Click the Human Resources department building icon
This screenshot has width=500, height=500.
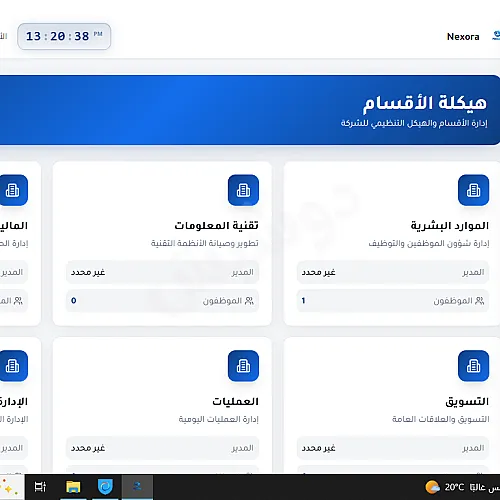pyautogui.click(x=473, y=190)
